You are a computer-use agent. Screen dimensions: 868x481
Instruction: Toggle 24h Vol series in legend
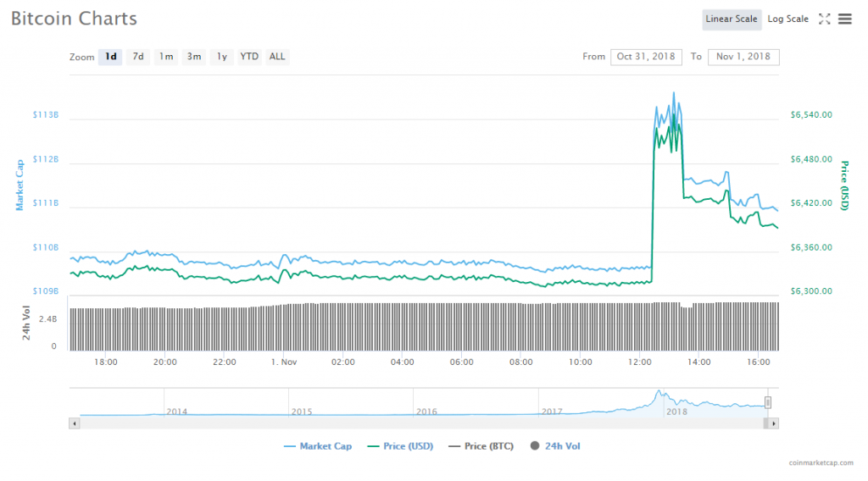coord(555,446)
